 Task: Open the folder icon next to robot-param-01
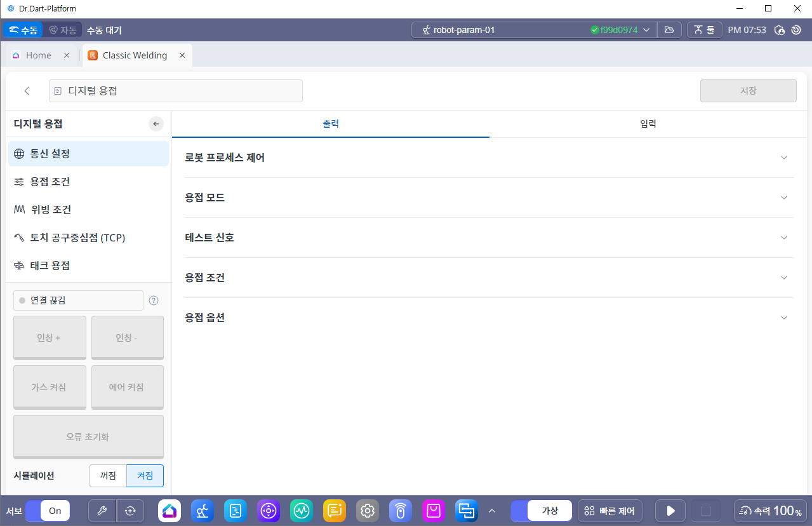669,30
